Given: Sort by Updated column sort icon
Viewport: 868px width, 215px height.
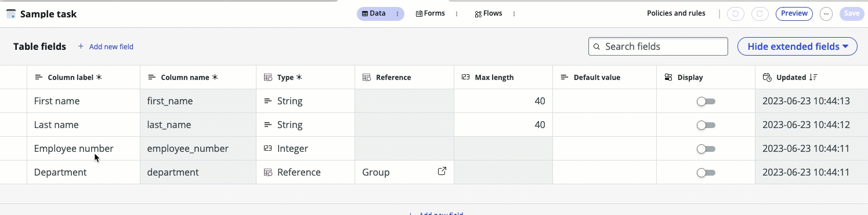Looking at the screenshot, I should (x=813, y=77).
